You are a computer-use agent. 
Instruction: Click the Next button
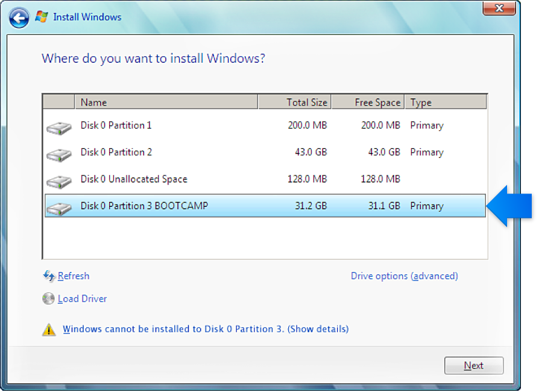pos(474,365)
